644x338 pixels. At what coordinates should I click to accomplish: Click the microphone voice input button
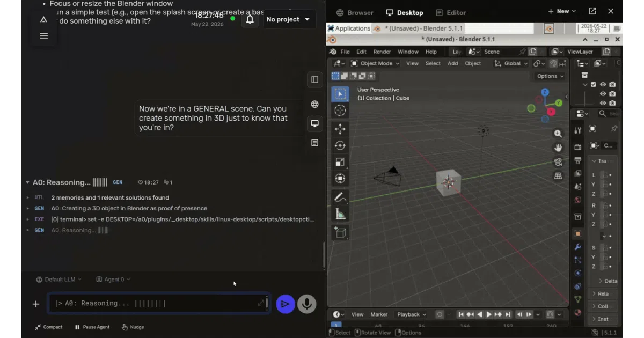[307, 304]
